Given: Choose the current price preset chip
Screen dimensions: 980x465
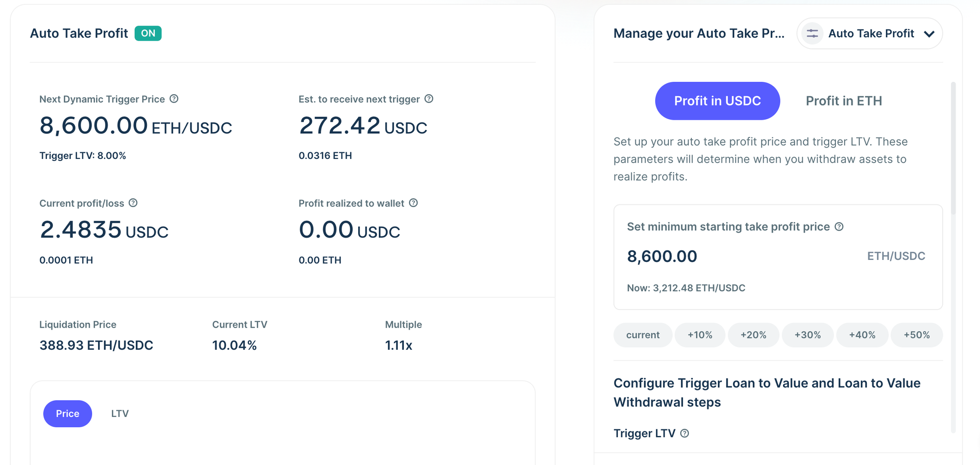Looking at the screenshot, I should tap(643, 335).
